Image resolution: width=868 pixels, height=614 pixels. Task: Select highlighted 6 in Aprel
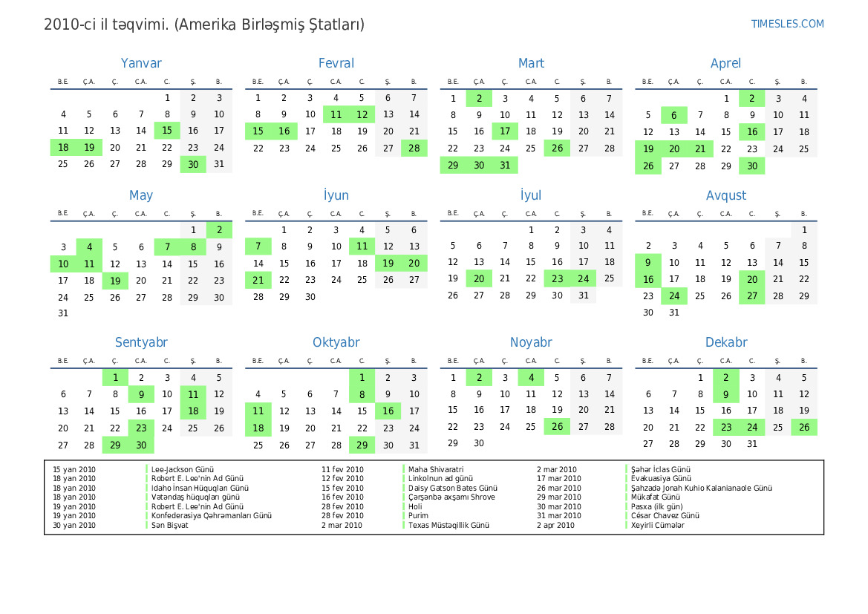click(x=673, y=115)
